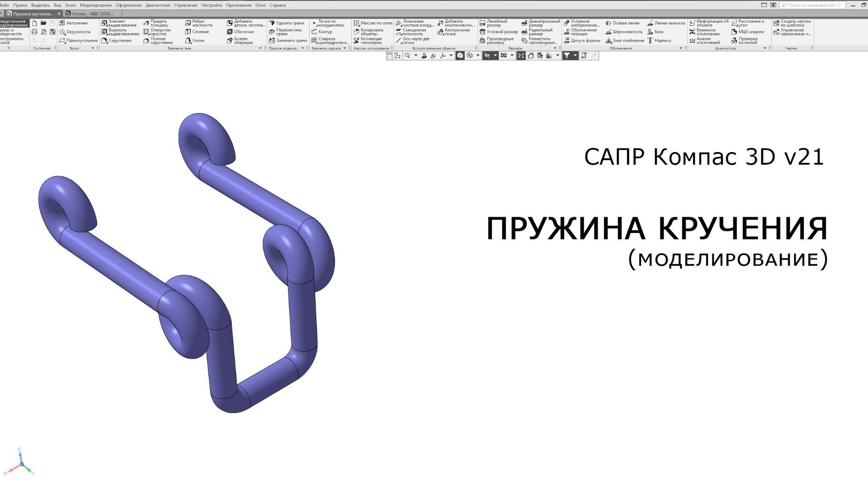The image size is (868, 489).
Task: Switch to the Уголок document tab
Action: 92,14
